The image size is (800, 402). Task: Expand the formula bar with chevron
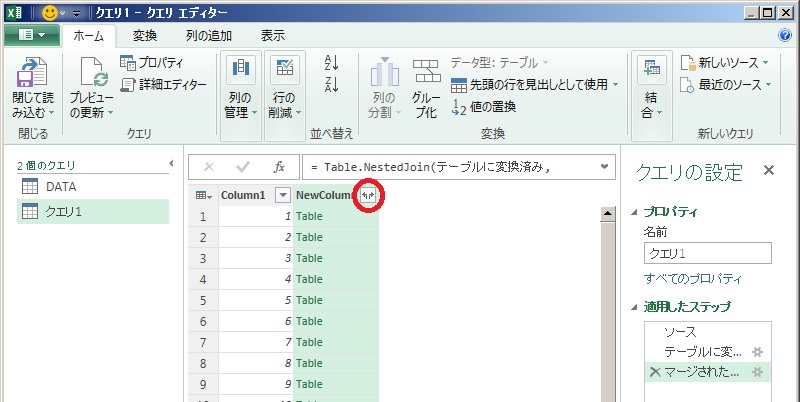tap(605, 167)
